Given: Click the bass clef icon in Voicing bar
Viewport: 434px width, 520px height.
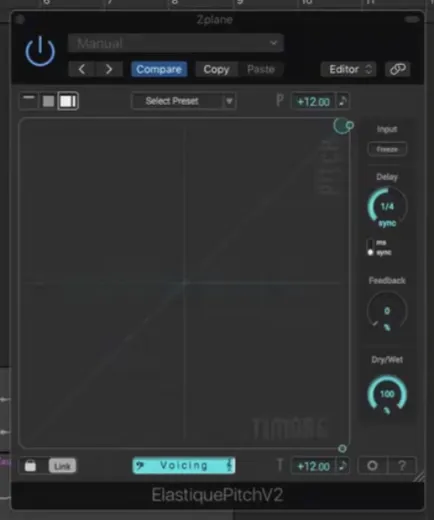Looking at the screenshot, I should click(x=140, y=465).
